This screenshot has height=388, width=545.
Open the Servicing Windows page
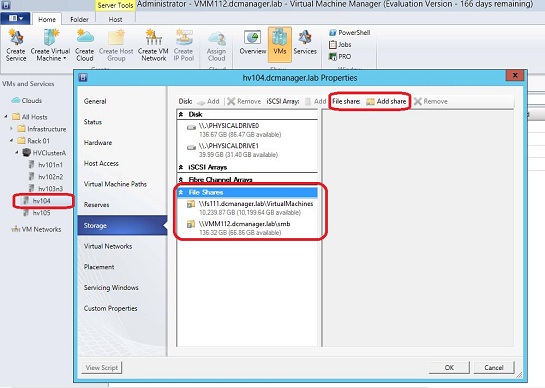pyautogui.click(x=122, y=288)
